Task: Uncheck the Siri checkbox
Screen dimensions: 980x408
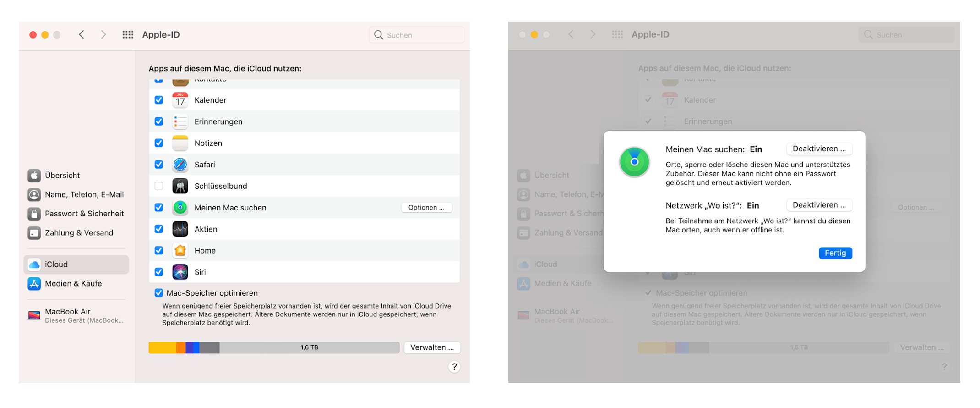Action: tap(159, 272)
